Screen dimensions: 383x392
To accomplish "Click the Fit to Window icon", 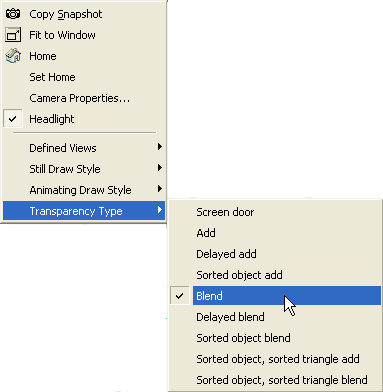I will click(13, 35).
